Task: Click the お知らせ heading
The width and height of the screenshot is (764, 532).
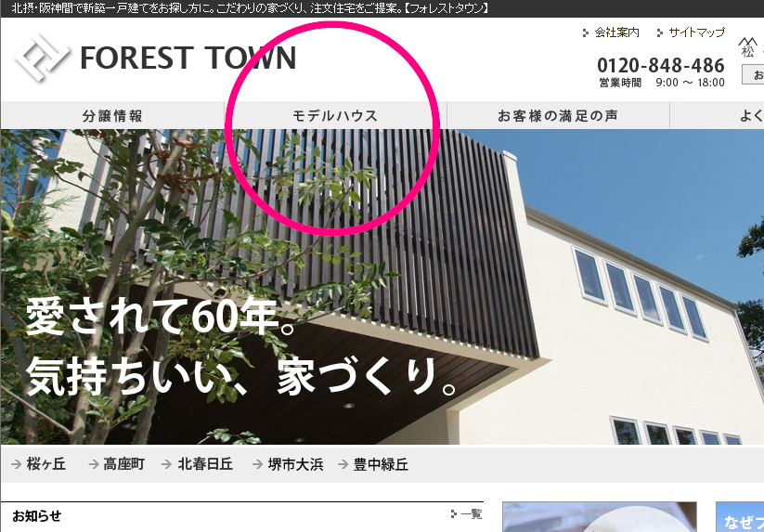Action: (x=37, y=516)
